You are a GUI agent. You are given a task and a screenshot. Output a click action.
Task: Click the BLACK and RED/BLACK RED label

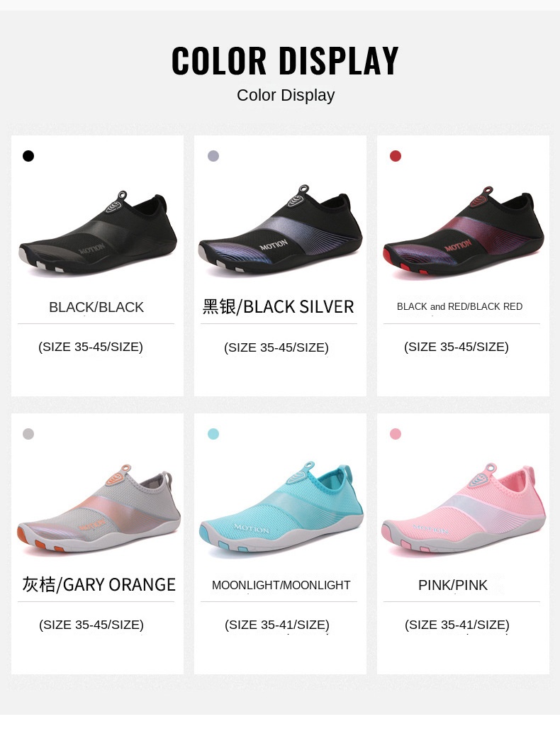click(x=460, y=307)
